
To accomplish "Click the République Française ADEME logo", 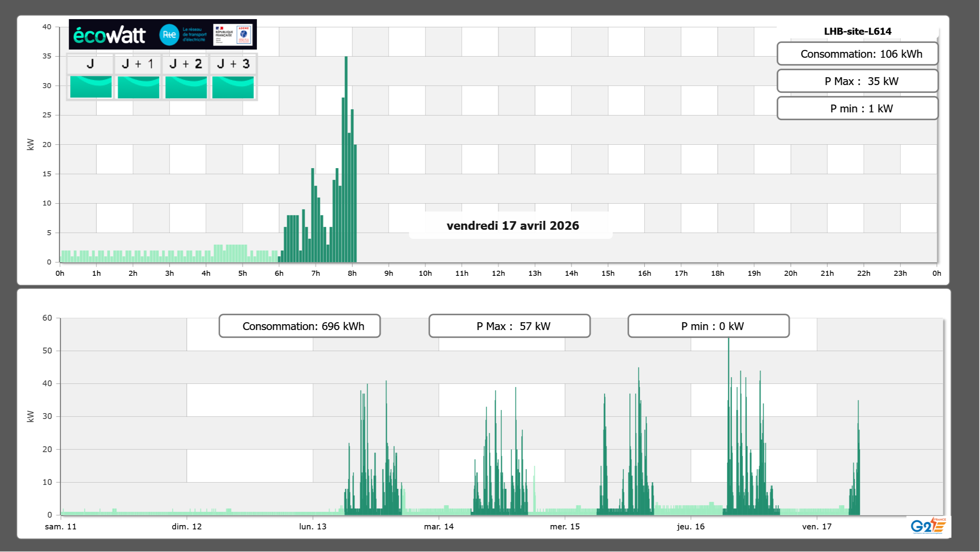I will 233,35.
